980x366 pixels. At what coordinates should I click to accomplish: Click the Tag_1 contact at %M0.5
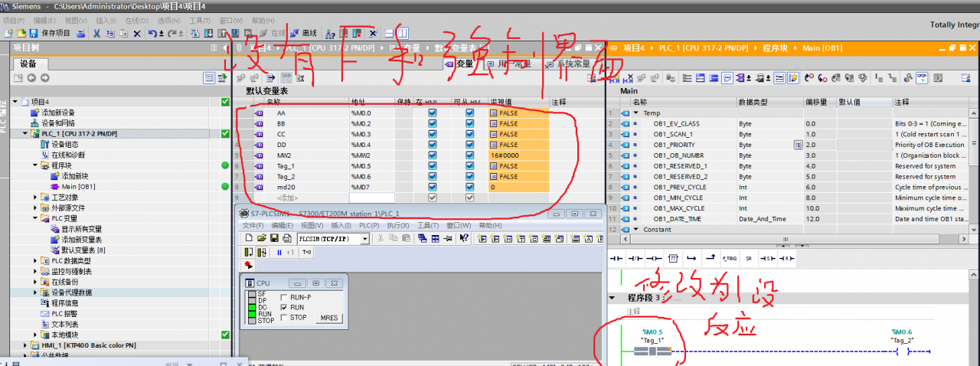pyautogui.click(x=652, y=351)
